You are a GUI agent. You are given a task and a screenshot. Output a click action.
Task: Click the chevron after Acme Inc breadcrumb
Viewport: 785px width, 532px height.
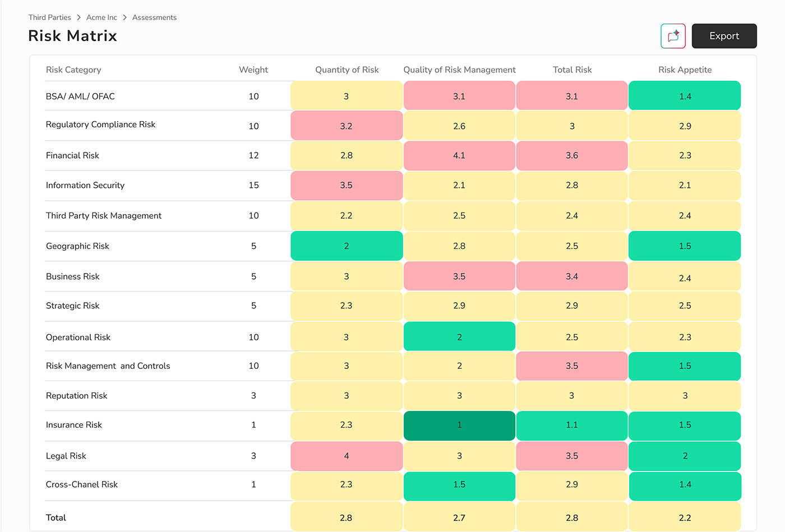pyautogui.click(x=124, y=17)
